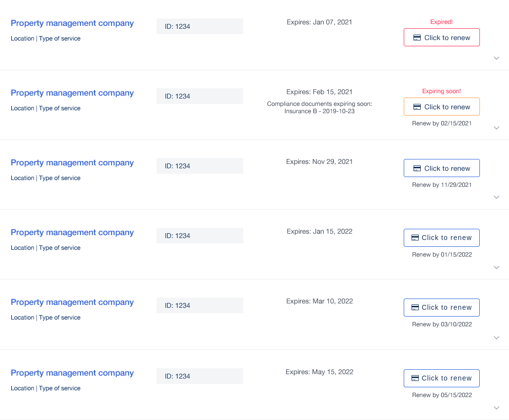Viewport: 509px width, 420px height.
Task: Expand the row expiring Jan 15, 2022
Action: coord(496,267)
